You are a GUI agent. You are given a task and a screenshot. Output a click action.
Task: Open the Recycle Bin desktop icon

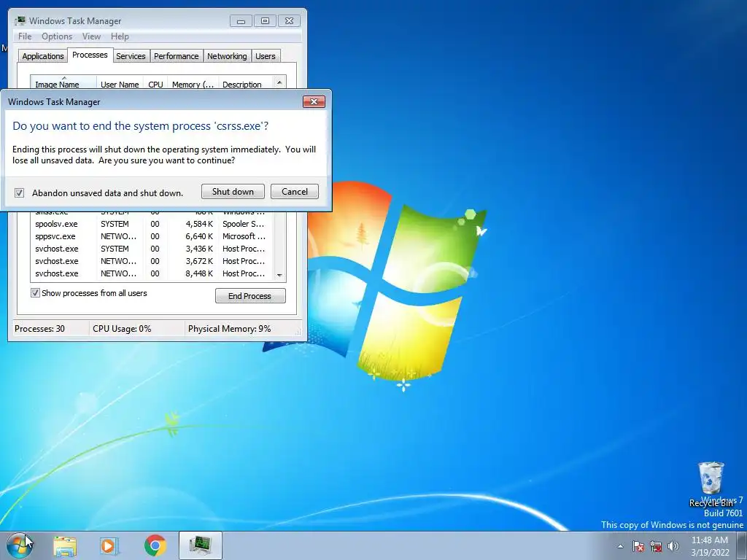click(x=711, y=483)
